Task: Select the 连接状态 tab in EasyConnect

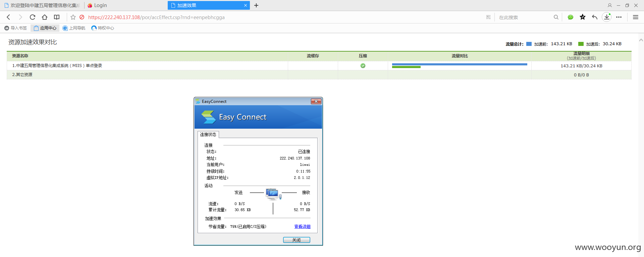Action: (208, 134)
